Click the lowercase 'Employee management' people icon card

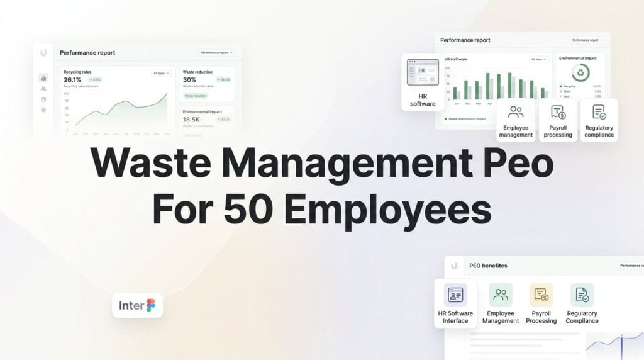(516, 120)
